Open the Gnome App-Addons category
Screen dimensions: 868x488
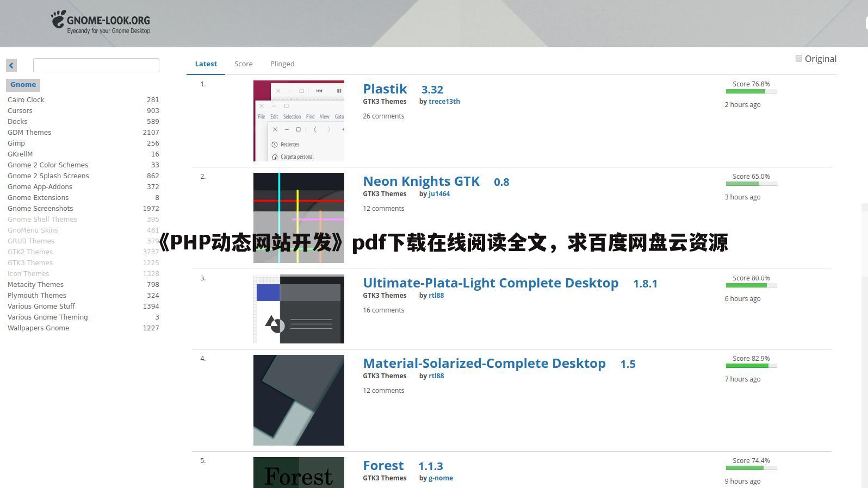[x=40, y=186]
